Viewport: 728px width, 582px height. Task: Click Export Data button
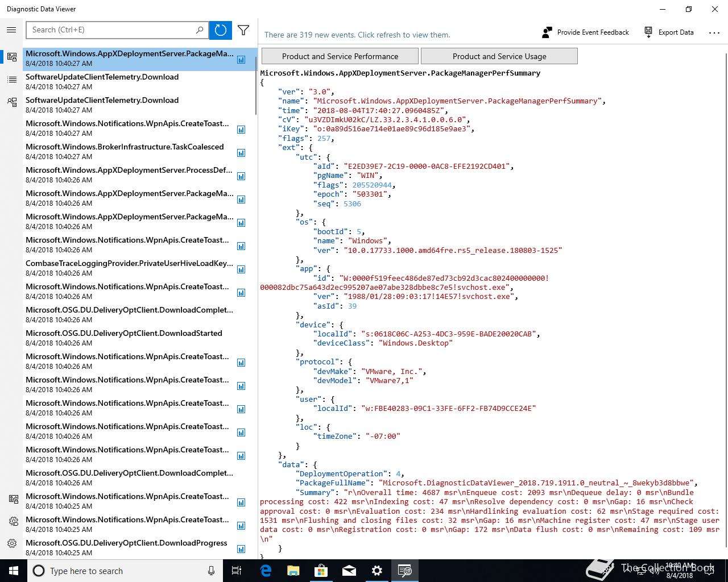669,32
